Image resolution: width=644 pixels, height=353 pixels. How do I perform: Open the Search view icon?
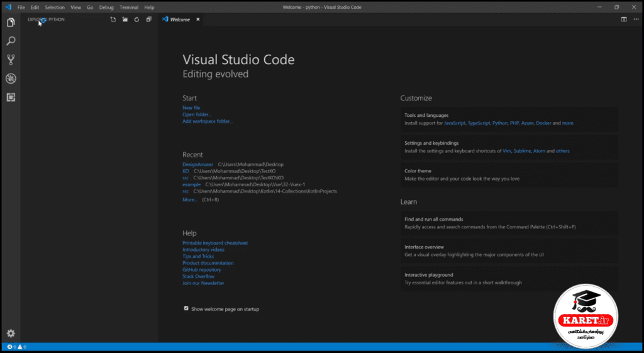(11, 41)
